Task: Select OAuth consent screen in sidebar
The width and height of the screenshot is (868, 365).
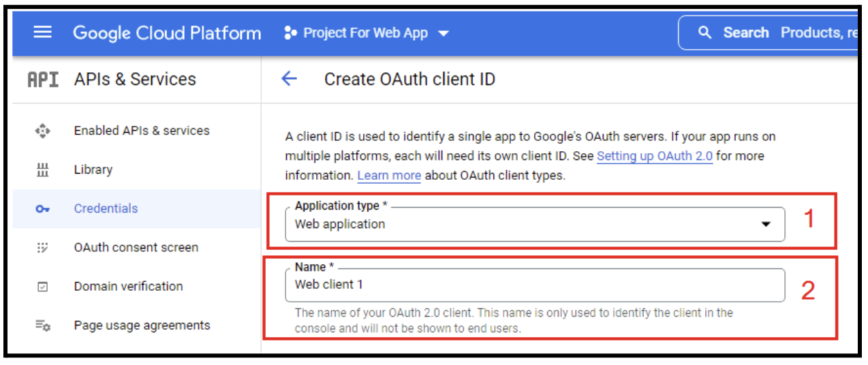Action: tap(136, 248)
